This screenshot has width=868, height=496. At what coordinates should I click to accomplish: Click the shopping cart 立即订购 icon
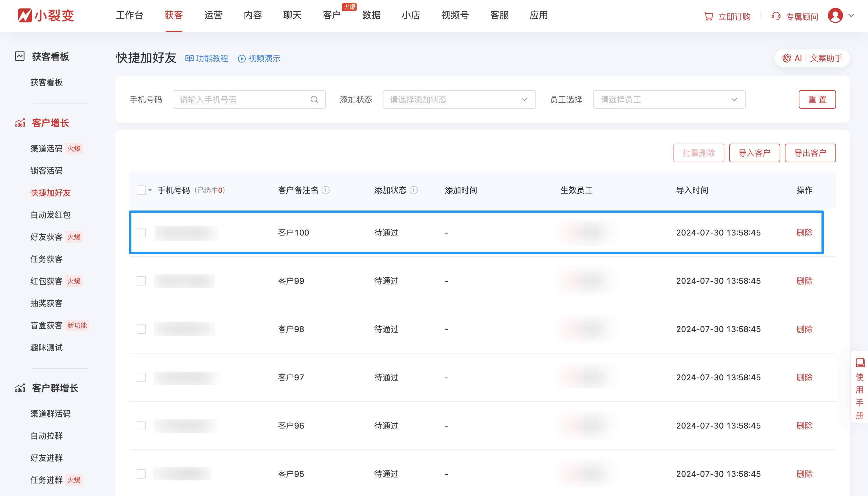pos(708,16)
